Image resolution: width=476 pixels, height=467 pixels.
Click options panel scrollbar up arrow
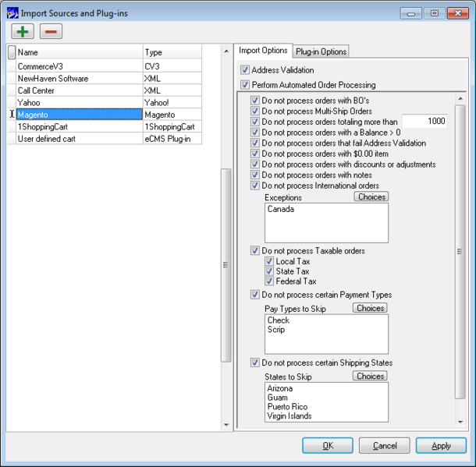coord(460,98)
